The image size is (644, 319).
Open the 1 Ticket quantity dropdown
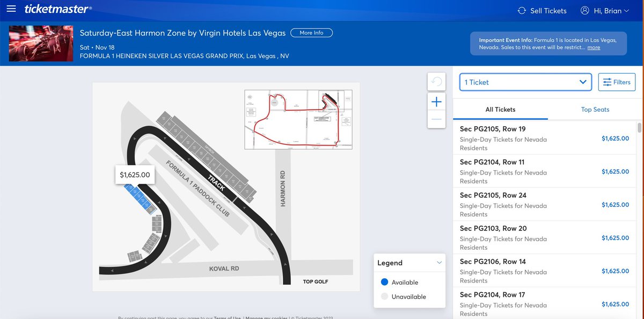[525, 82]
